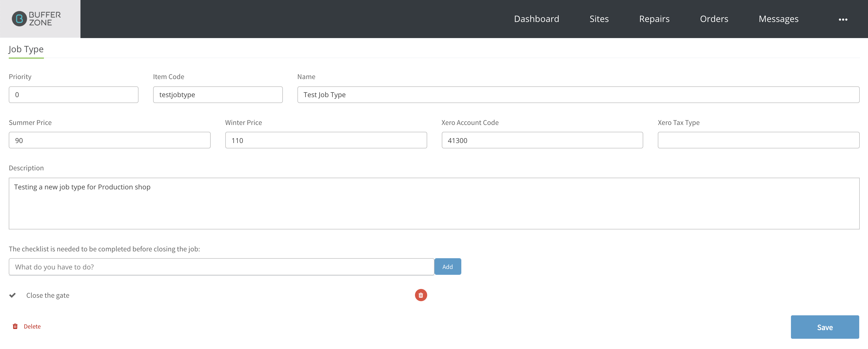Open the Repairs section

pyautogui.click(x=654, y=19)
